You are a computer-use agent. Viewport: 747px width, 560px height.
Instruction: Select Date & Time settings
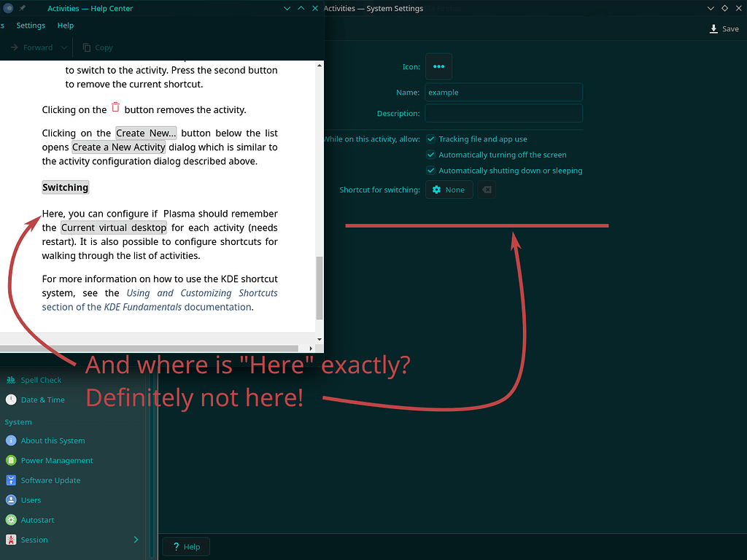[42, 400]
